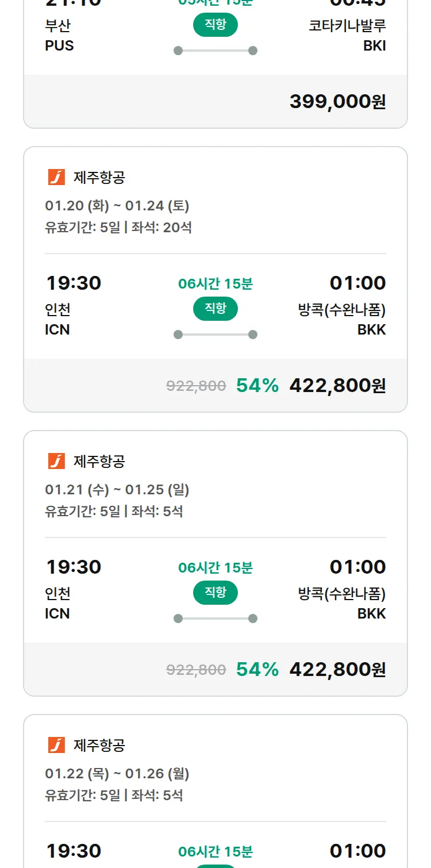Select the 422,800원 fare for the 01.20 departure

(337, 386)
